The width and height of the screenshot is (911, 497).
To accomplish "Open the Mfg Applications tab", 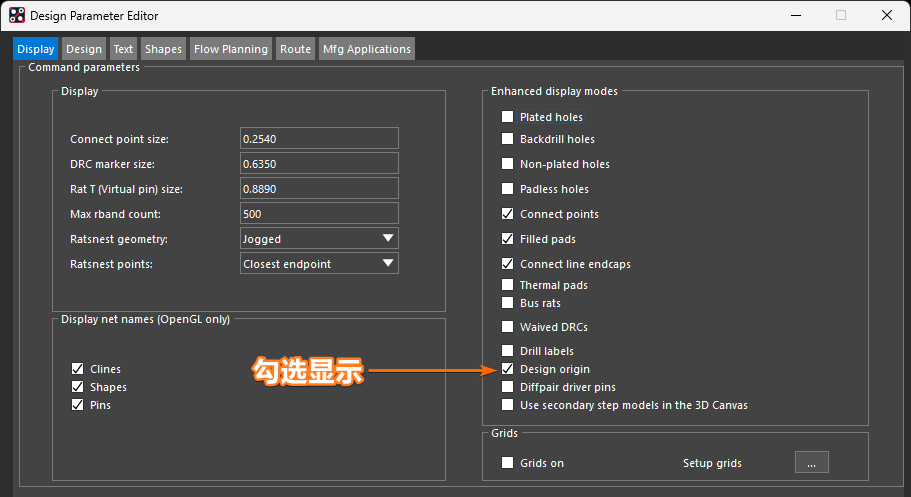I will pos(366,49).
